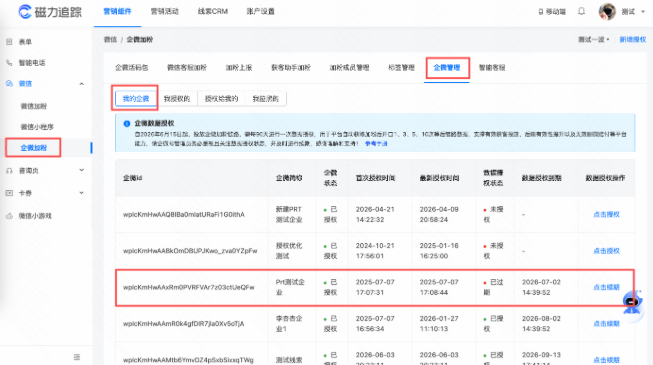This screenshot has height=365, width=653.
Task: Click the 表单 form icon in sidebar
Action: tap(9, 42)
